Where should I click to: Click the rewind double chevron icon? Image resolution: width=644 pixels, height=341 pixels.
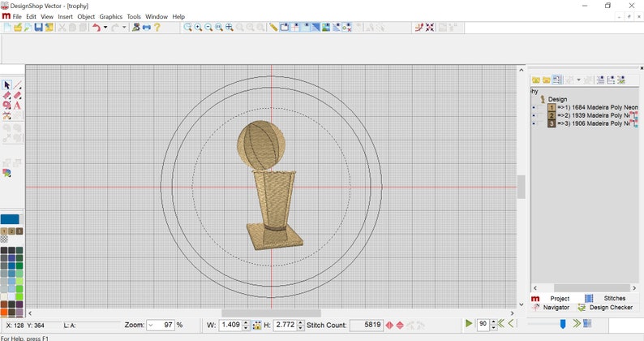coord(500,324)
